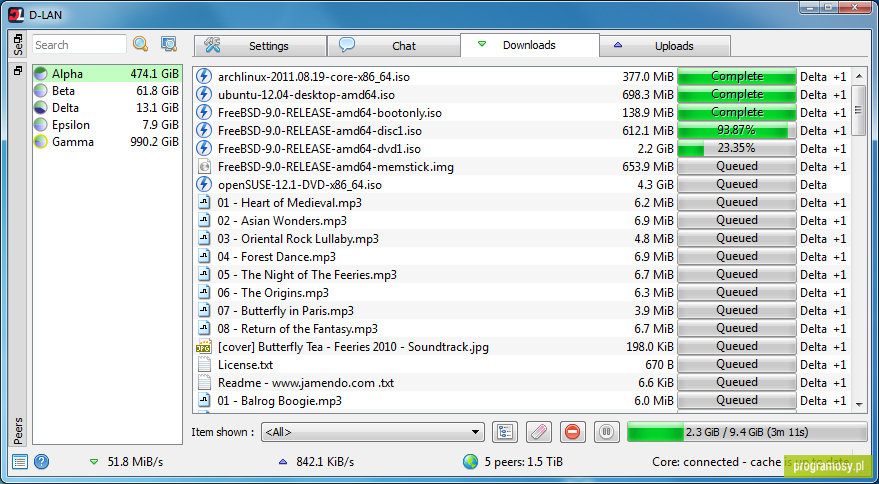The height and width of the screenshot is (484, 879).
Task: Open the Item shown All dropdown
Action: [373, 432]
